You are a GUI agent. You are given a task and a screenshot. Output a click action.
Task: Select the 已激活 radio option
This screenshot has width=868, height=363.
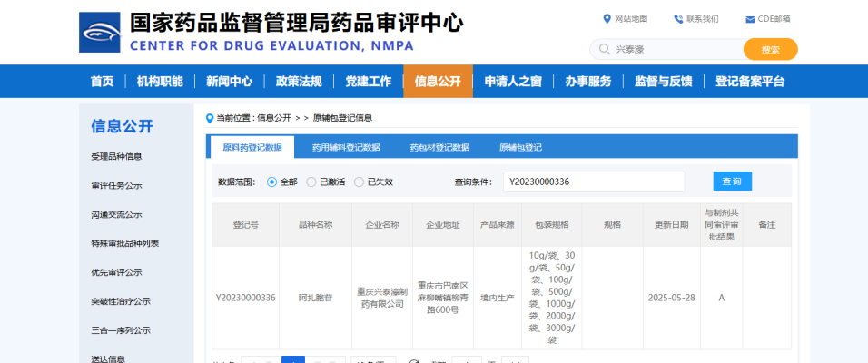tap(311, 181)
